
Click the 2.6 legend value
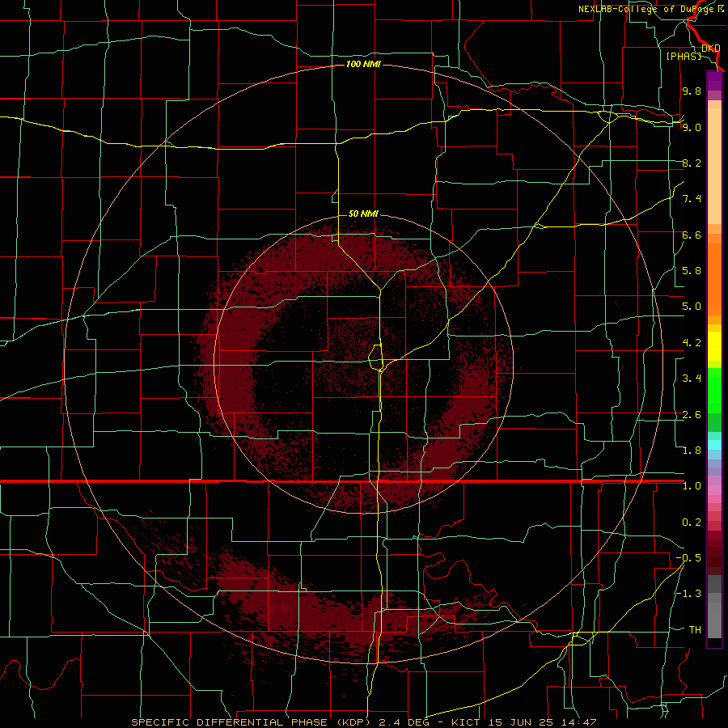(x=692, y=415)
